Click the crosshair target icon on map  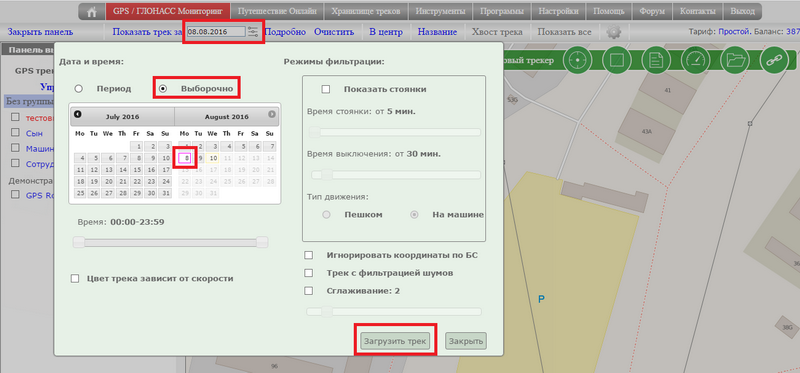click(578, 60)
